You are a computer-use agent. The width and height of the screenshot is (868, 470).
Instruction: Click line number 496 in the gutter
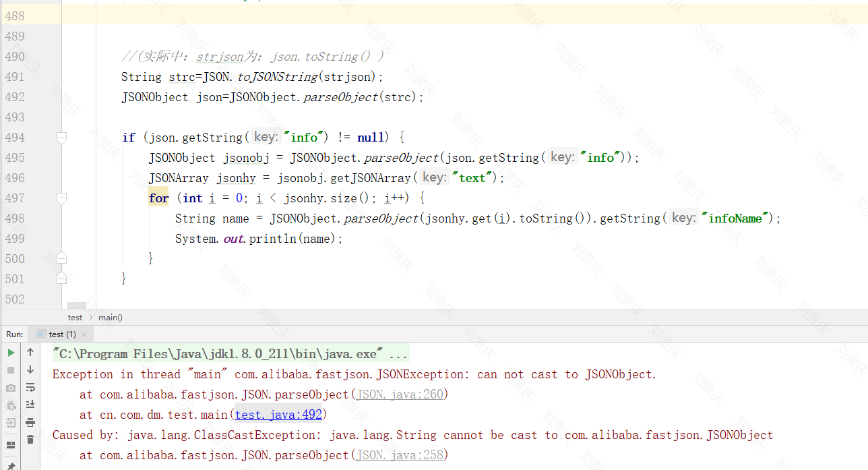click(x=15, y=177)
